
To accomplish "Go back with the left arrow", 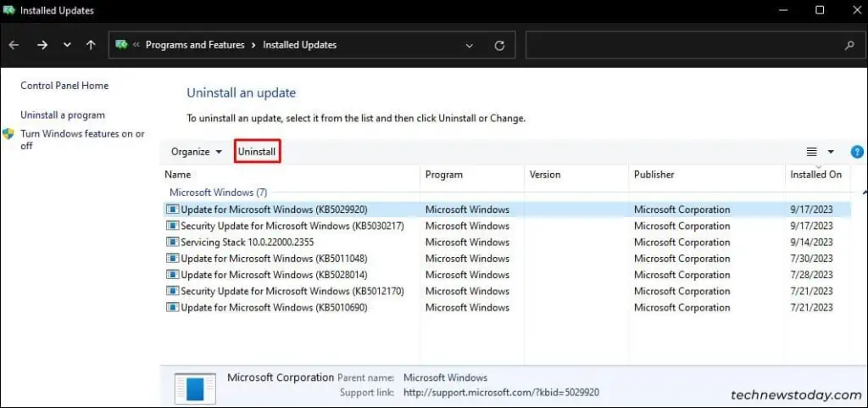I will (x=14, y=46).
